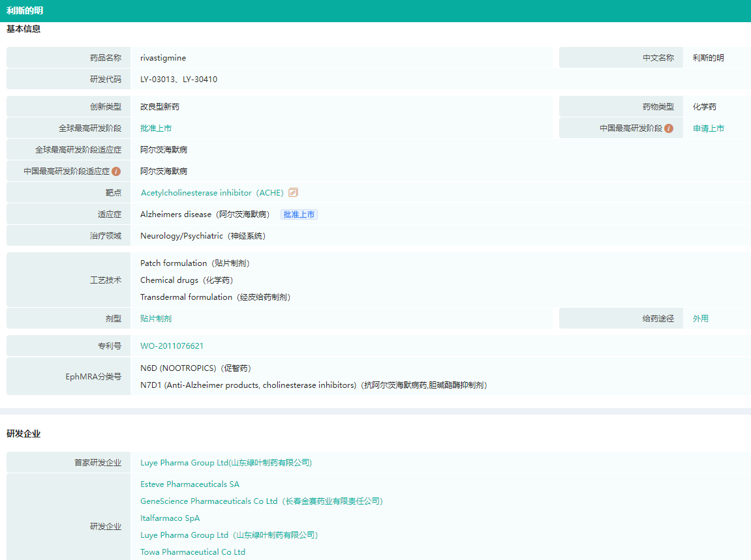This screenshot has width=751, height=560.
Task: Open Towa Pharmaceutical Co Ltd link
Action: pos(192,552)
